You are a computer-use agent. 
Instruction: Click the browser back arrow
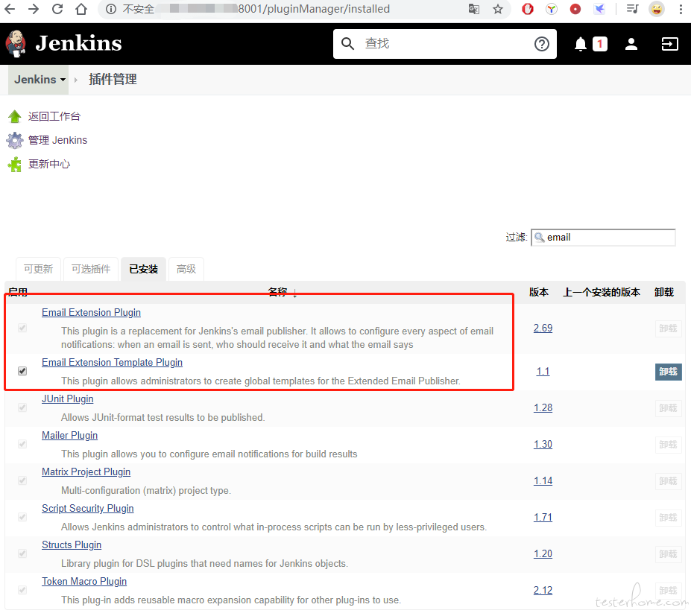pyautogui.click(x=10, y=9)
